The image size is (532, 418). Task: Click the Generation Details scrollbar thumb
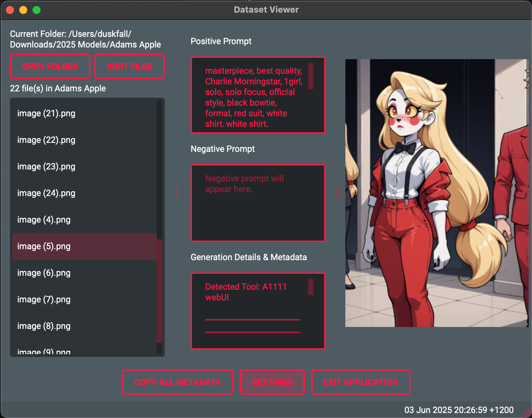[311, 287]
